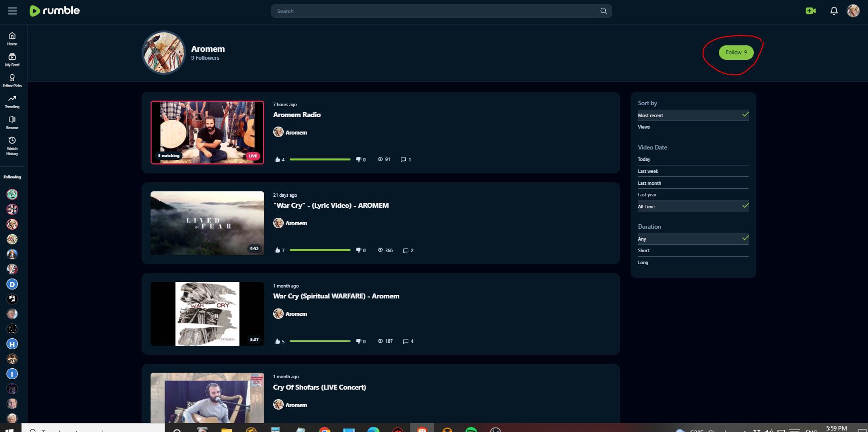Open Watch History in sidebar
The height and width of the screenshot is (432, 868).
click(12, 144)
